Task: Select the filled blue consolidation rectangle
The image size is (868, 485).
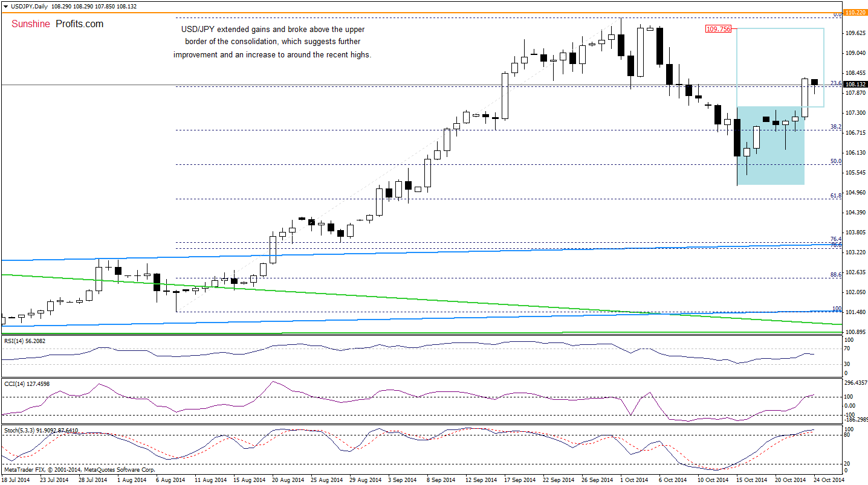Action: pos(770,146)
